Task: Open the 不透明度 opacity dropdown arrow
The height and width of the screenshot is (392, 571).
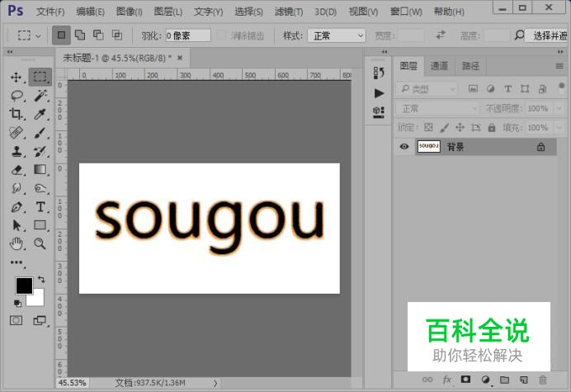Action: (x=559, y=109)
